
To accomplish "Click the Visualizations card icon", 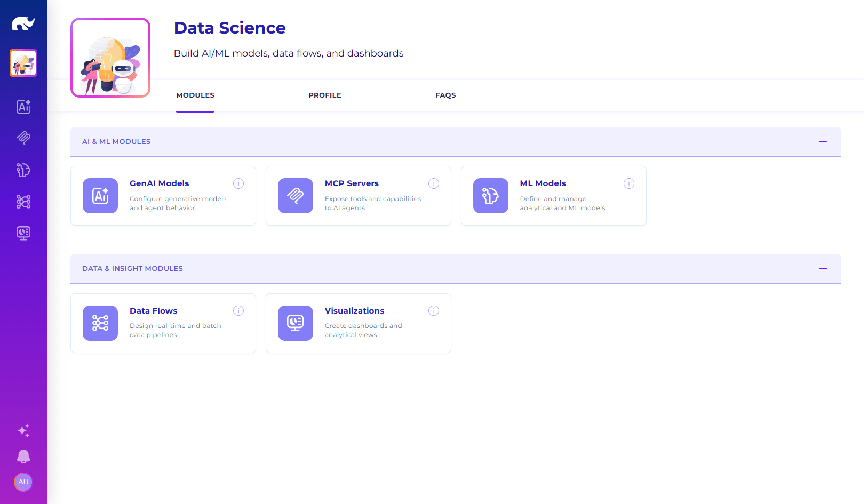I will [296, 323].
